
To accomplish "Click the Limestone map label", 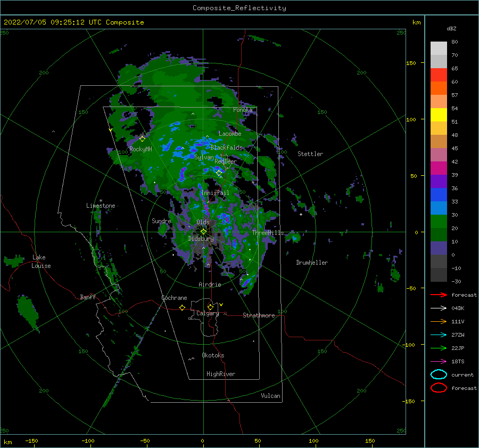I will [x=101, y=206].
